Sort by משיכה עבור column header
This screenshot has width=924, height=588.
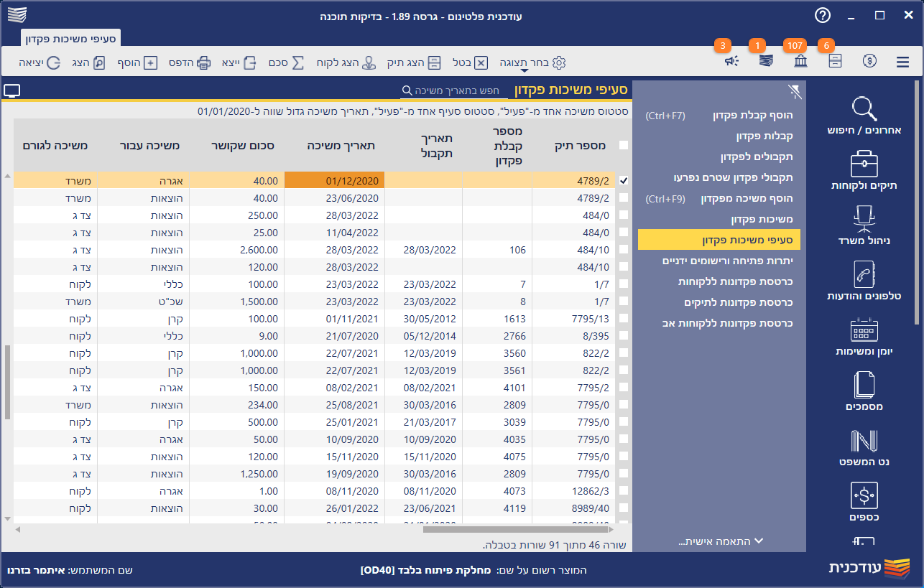144,145
